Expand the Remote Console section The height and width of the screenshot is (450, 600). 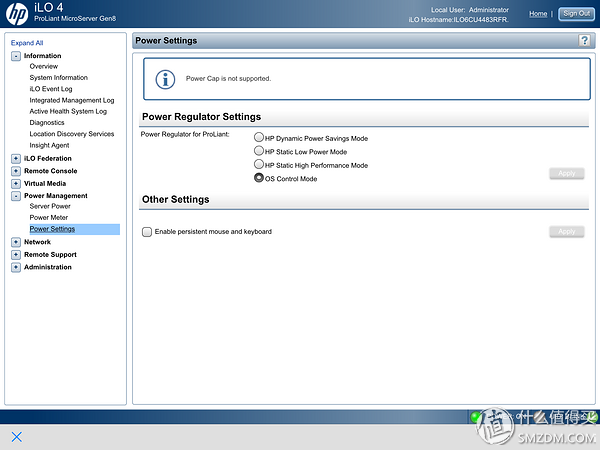[x=16, y=171]
